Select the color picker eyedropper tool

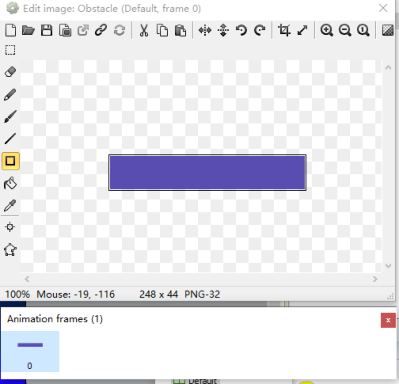[10, 205]
